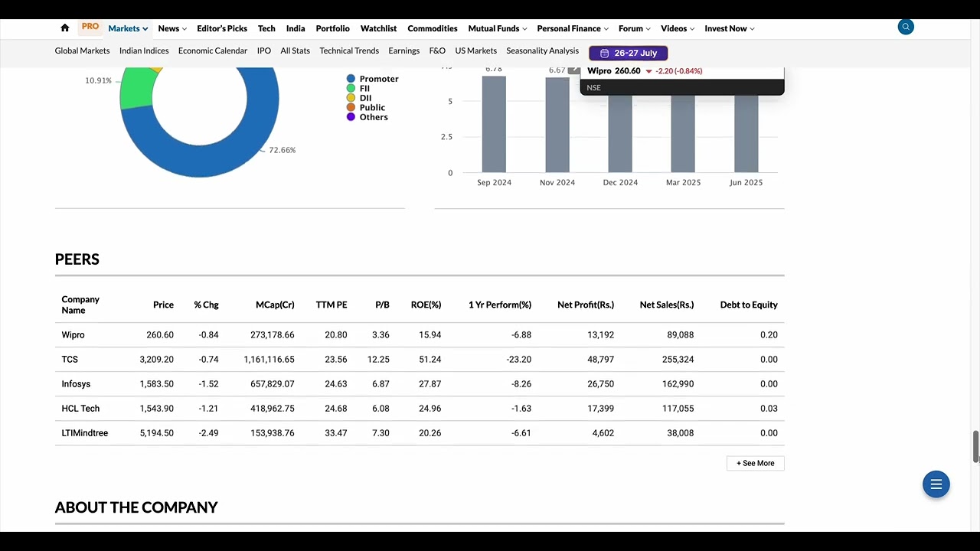Sort peers by MCap(Cr) column header
The height and width of the screenshot is (551, 980).
tap(275, 305)
